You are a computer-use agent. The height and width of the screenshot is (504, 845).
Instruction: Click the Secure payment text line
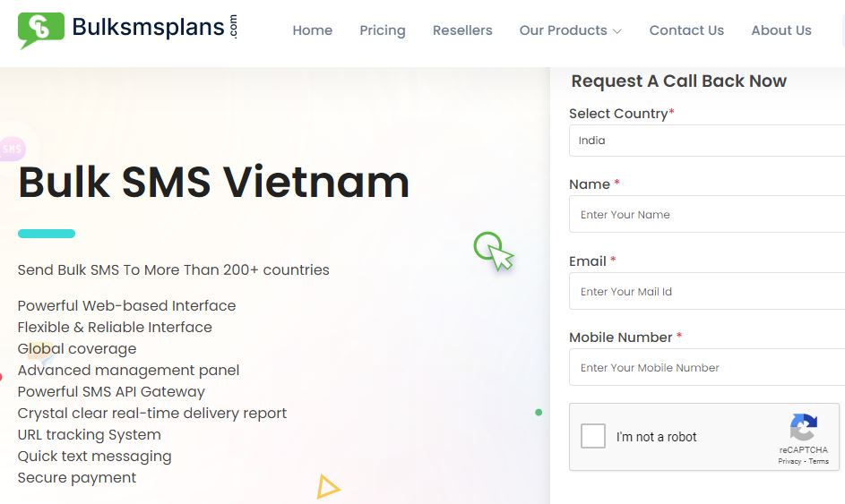[x=76, y=478]
